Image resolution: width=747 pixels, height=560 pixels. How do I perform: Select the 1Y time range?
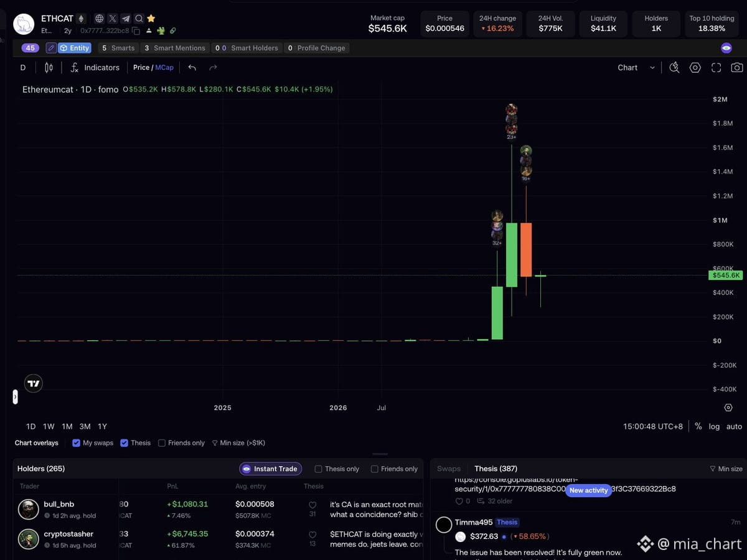(x=102, y=426)
